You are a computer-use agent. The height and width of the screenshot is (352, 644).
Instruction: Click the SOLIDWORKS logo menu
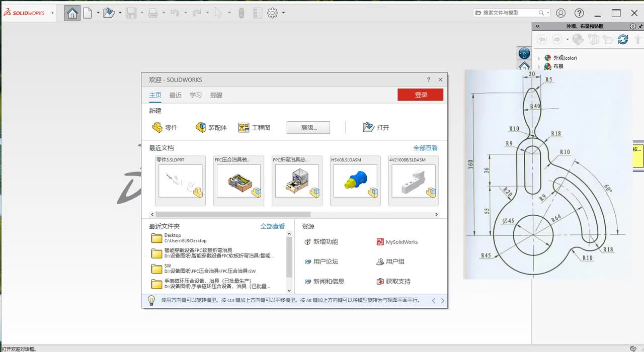coord(24,13)
